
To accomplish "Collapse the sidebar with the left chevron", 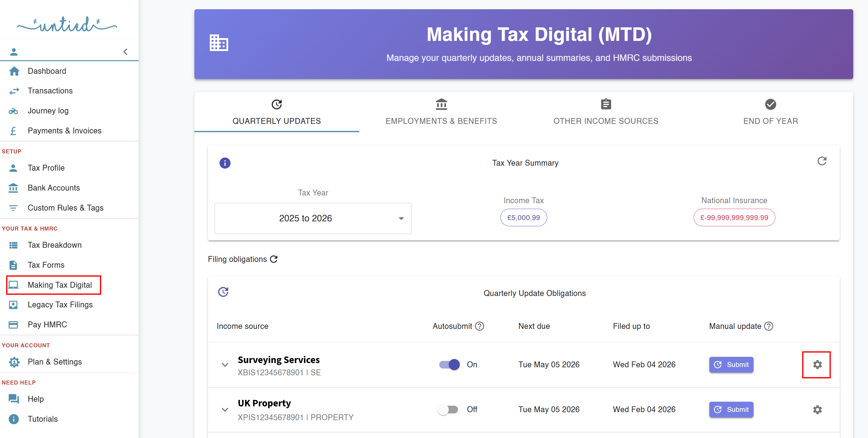I will click(125, 52).
